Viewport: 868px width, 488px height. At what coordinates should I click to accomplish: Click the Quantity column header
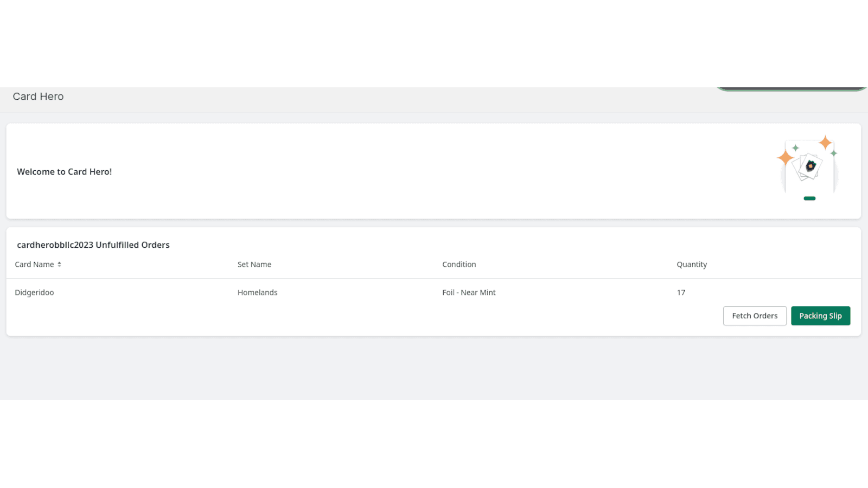click(691, 265)
